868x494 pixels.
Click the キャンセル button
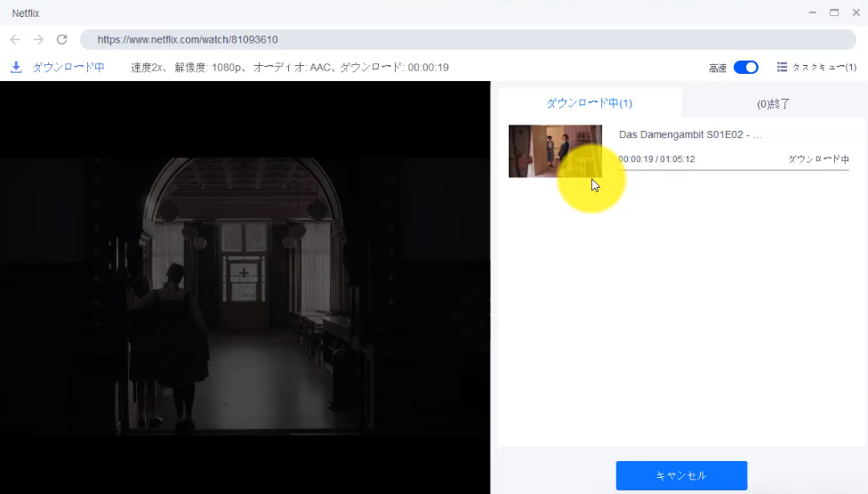[x=681, y=475]
